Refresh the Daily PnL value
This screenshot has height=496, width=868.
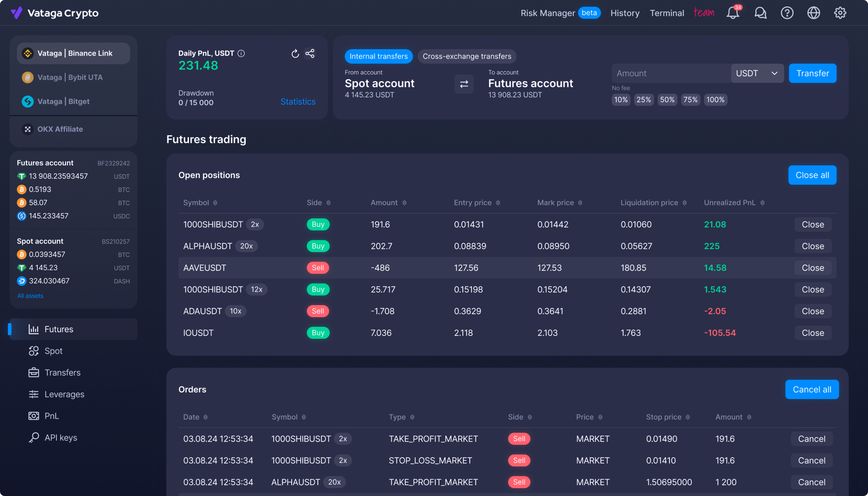pyautogui.click(x=295, y=53)
